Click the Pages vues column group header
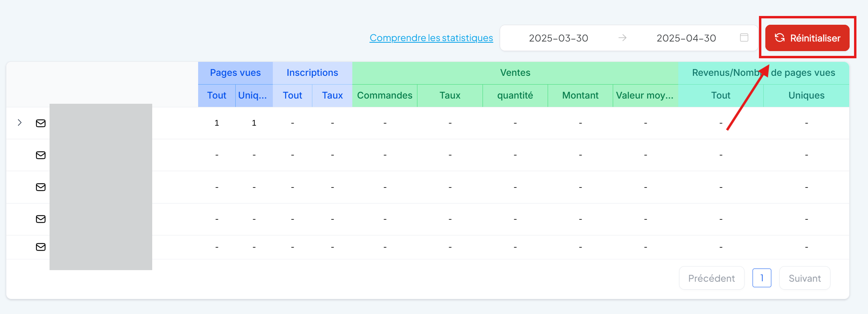 [x=235, y=73]
